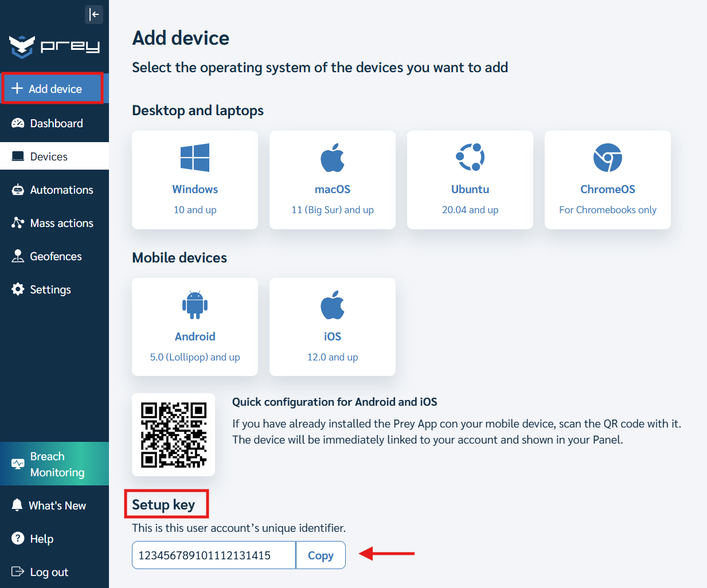Choose Windows 10 and up
Screen dimensions: 707x588
pos(195,180)
